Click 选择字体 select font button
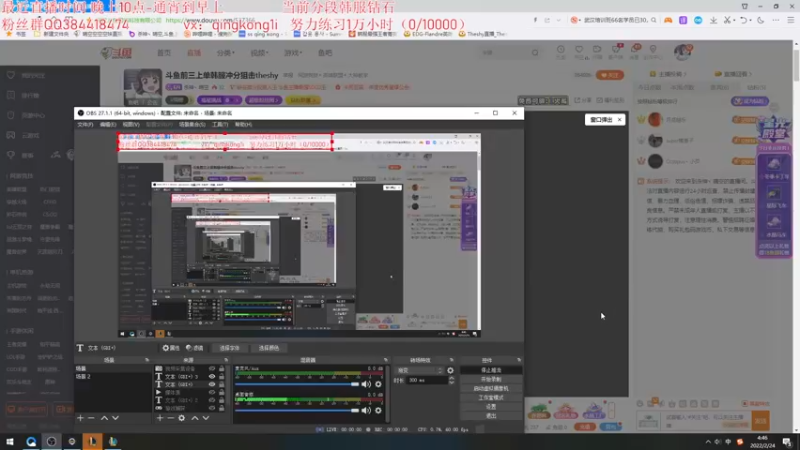This screenshot has height=450, width=800. [229, 348]
